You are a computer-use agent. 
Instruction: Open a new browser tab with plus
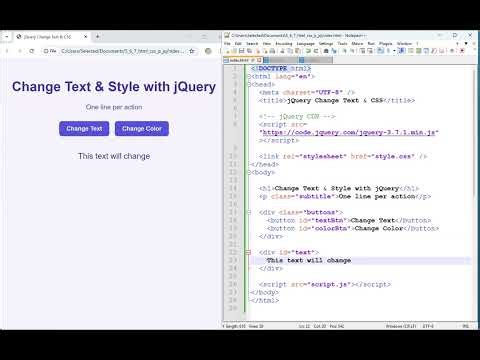98,36
